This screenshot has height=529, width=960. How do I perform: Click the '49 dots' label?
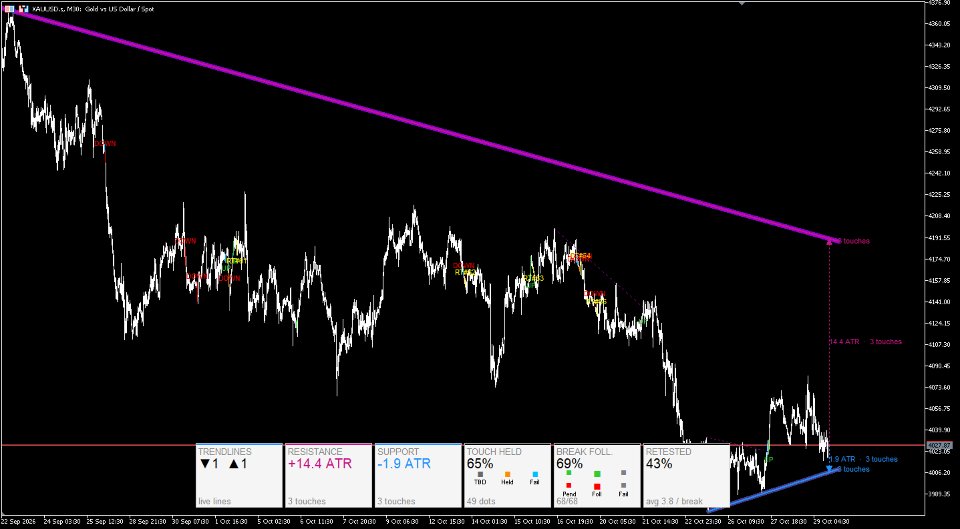481,501
